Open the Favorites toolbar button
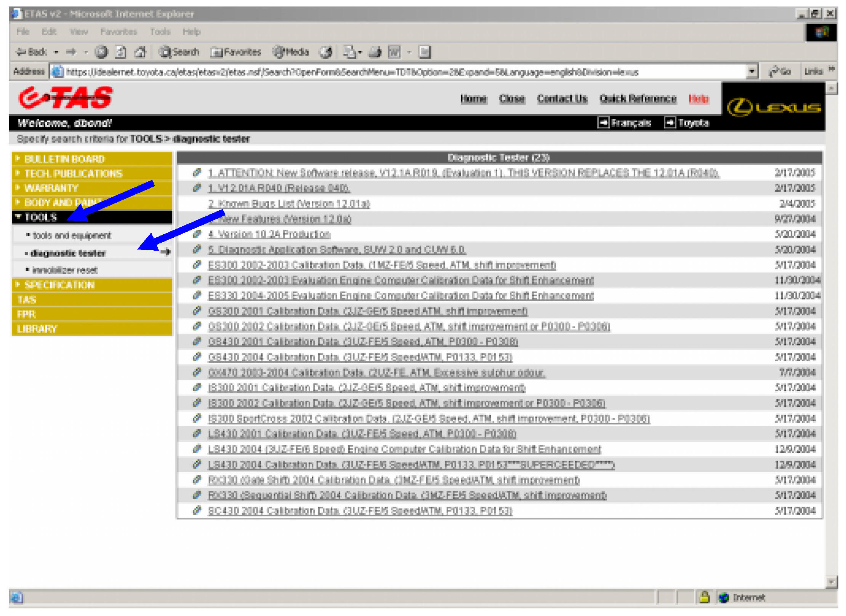846x616 pixels. pos(236,52)
